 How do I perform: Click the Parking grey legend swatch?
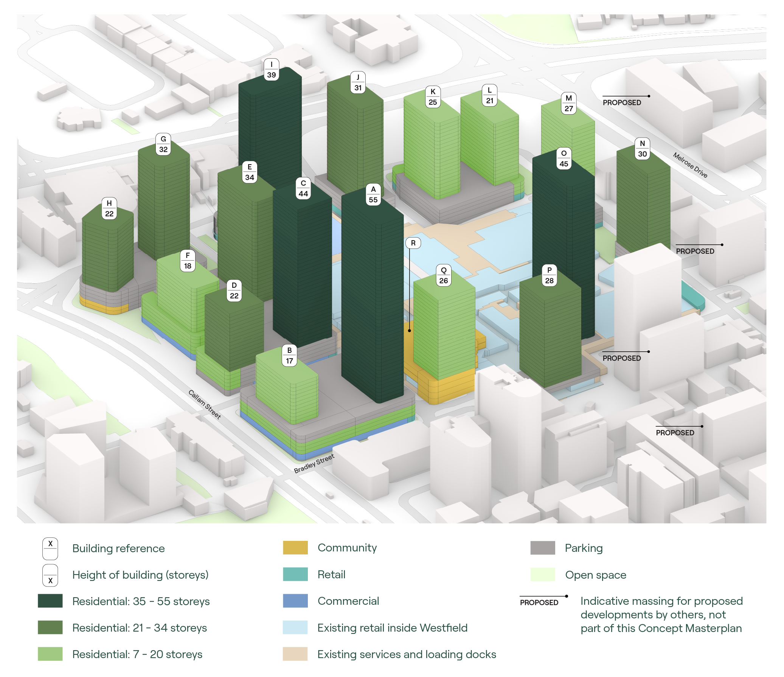click(x=542, y=548)
